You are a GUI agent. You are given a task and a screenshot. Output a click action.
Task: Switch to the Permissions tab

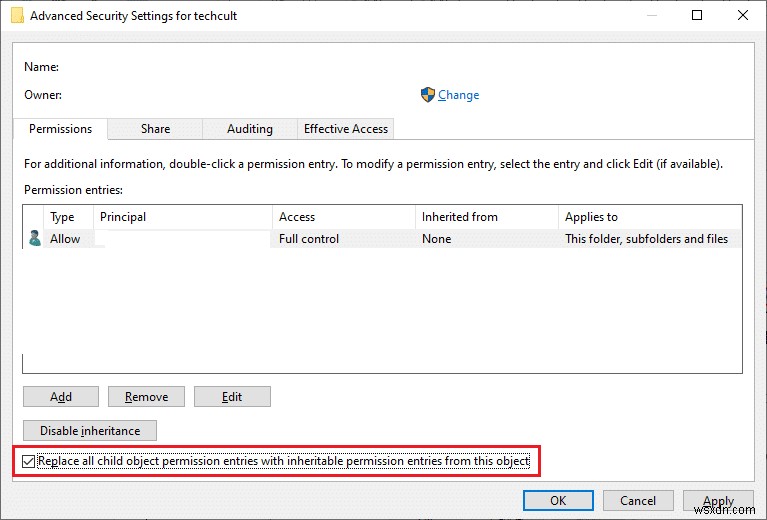[x=60, y=129]
